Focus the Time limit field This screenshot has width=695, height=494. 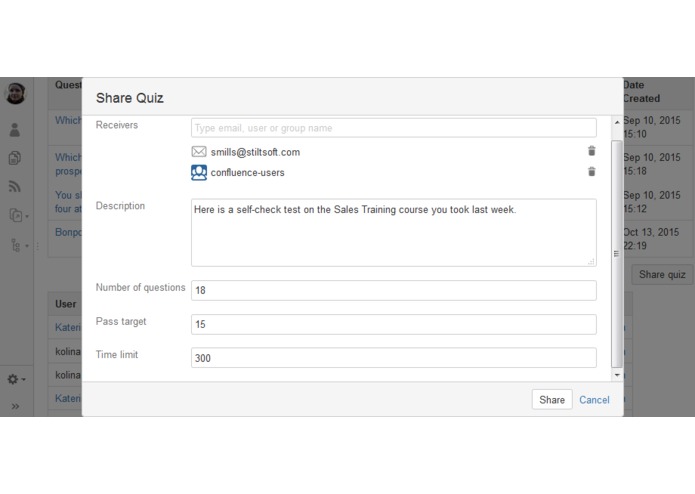tap(394, 358)
